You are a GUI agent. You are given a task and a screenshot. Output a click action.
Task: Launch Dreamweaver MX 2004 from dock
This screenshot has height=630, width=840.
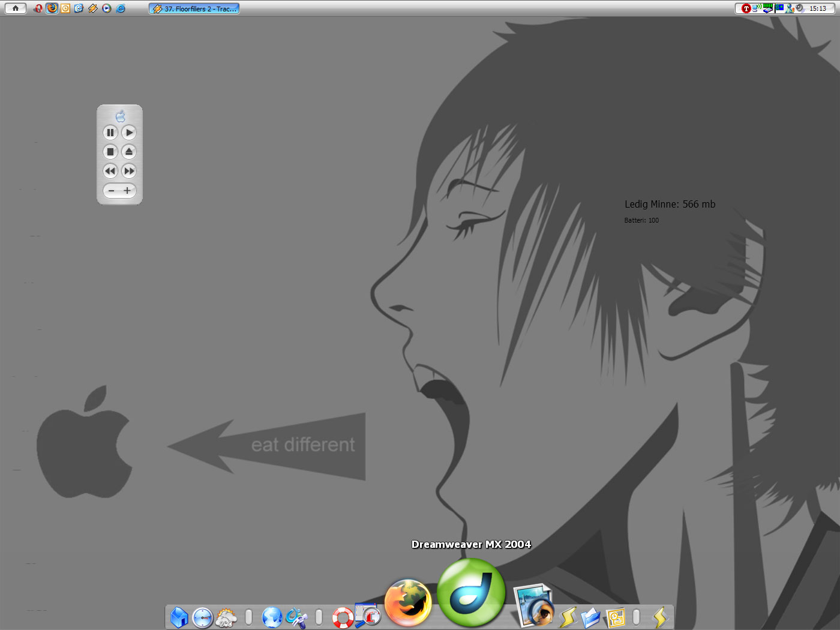coord(471,593)
